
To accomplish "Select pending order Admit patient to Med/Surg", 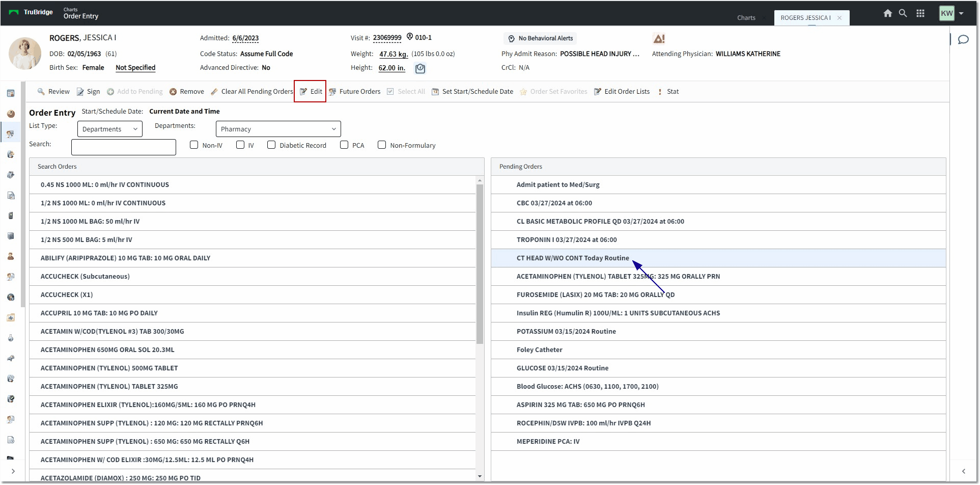I will 718,185.
